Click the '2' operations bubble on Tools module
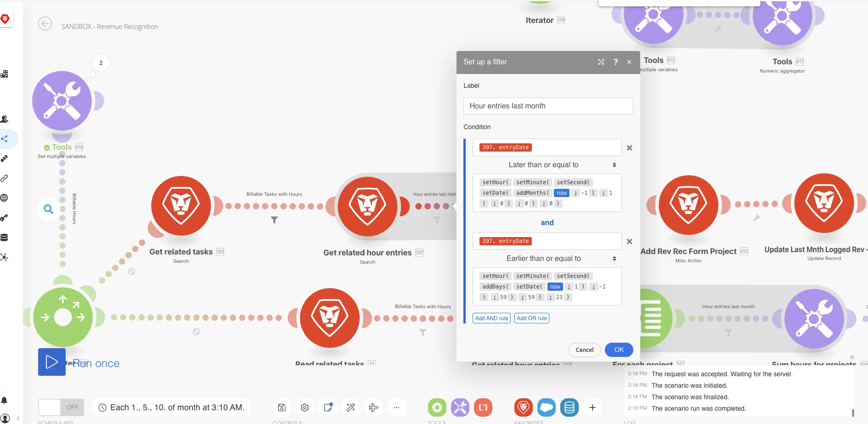Screen dimensions: 868x424 (101, 63)
